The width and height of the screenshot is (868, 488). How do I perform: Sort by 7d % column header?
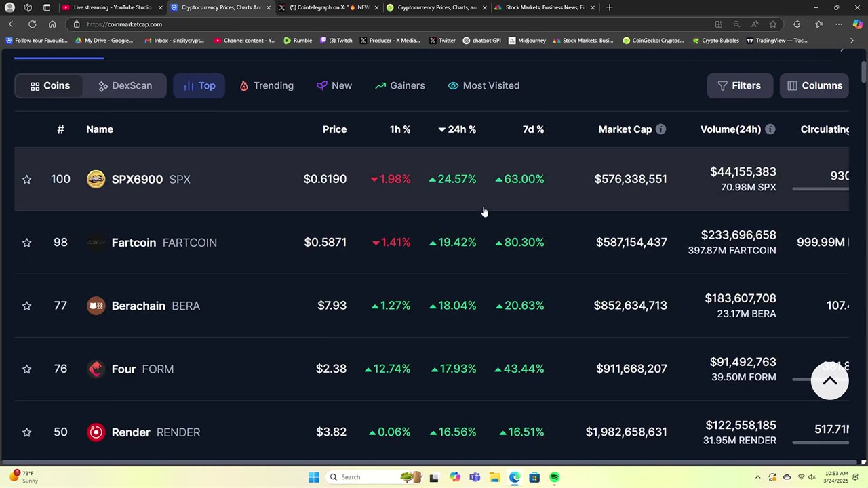[533, 129]
